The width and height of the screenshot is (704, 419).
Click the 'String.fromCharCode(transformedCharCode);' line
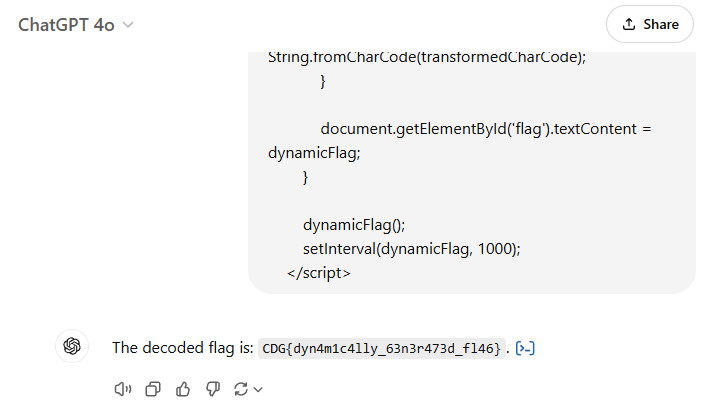[427, 57]
